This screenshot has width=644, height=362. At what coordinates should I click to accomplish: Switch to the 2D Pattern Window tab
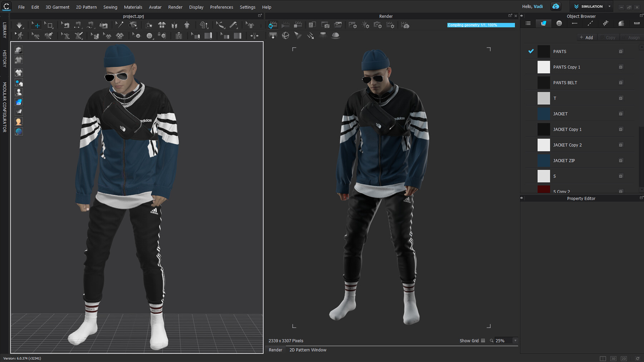307,350
